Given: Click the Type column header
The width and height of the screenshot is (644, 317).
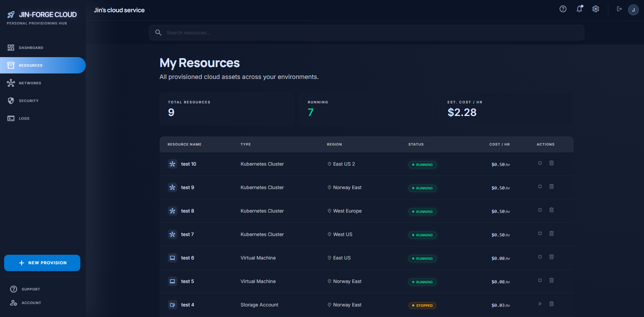Looking at the screenshot, I should tap(246, 145).
